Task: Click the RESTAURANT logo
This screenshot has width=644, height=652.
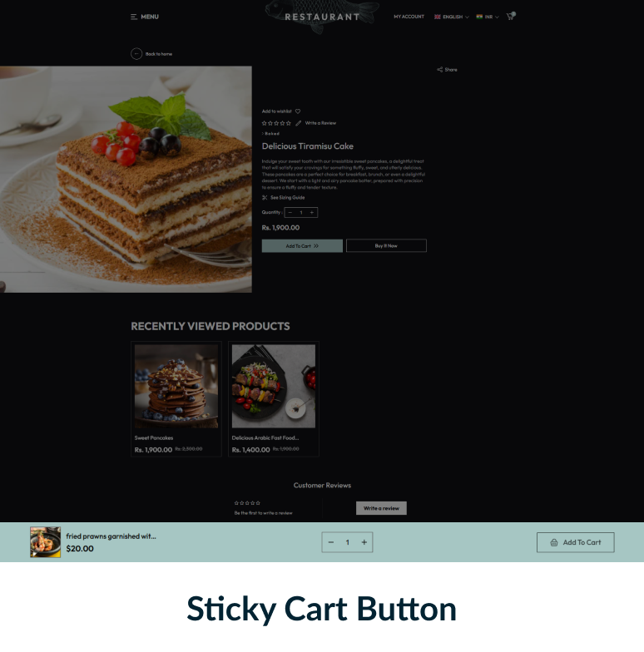Action: click(323, 17)
